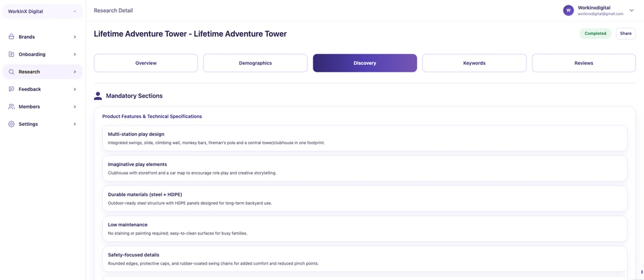Viewport: 644px width, 280px height.
Task: Click the text about integrated swings and slide
Action: coord(217,143)
